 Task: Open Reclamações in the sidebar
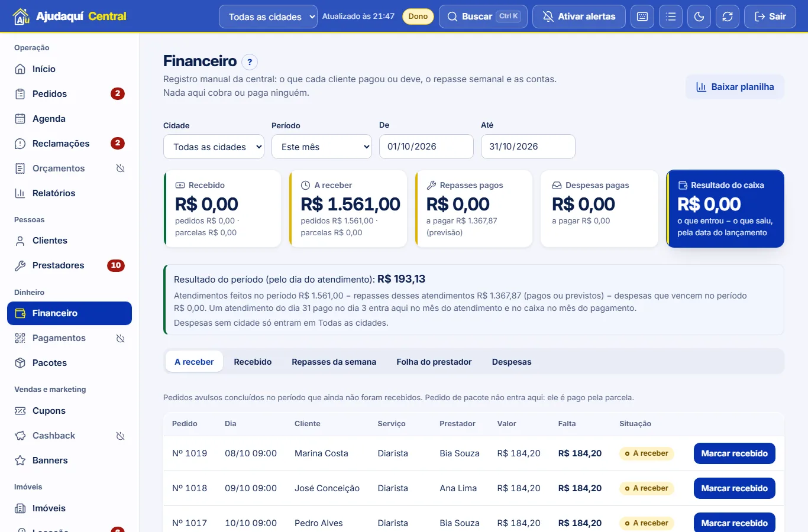coord(69,144)
